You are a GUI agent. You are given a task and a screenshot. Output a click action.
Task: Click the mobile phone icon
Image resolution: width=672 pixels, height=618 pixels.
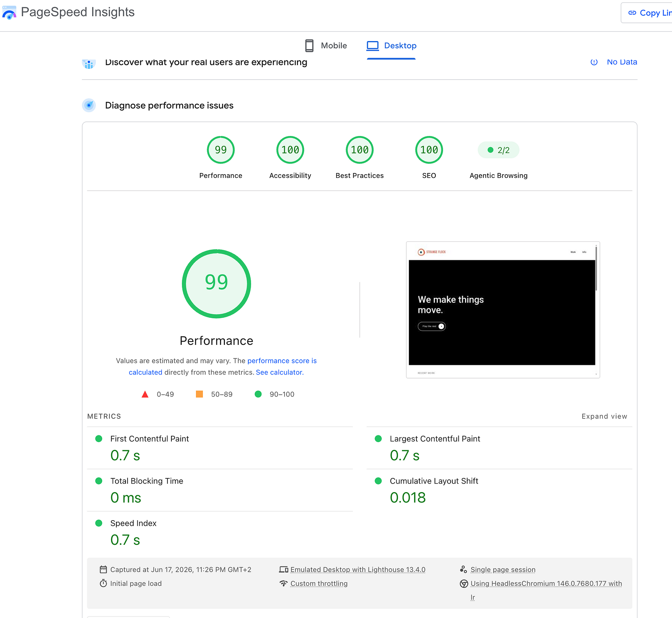tap(309, 45)
